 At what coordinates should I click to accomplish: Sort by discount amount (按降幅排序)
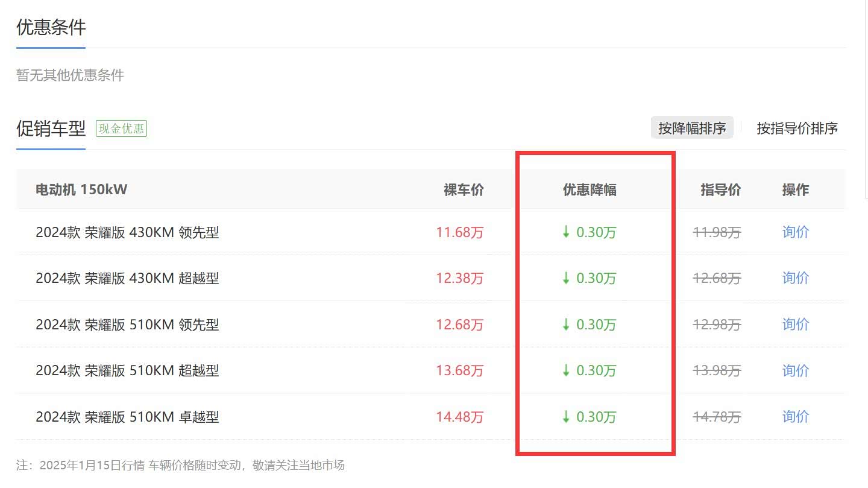point(691,128)
